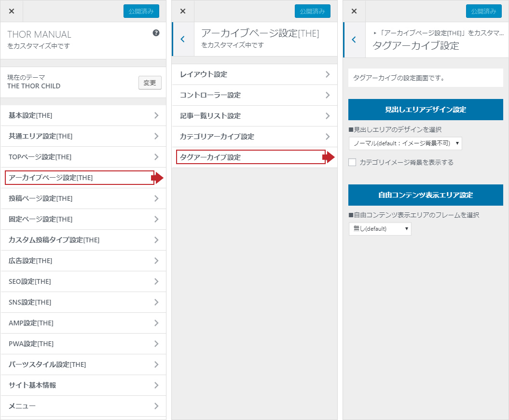Click arrow beside メニュー item
The image size is (509, 420).
pos(156,406)
